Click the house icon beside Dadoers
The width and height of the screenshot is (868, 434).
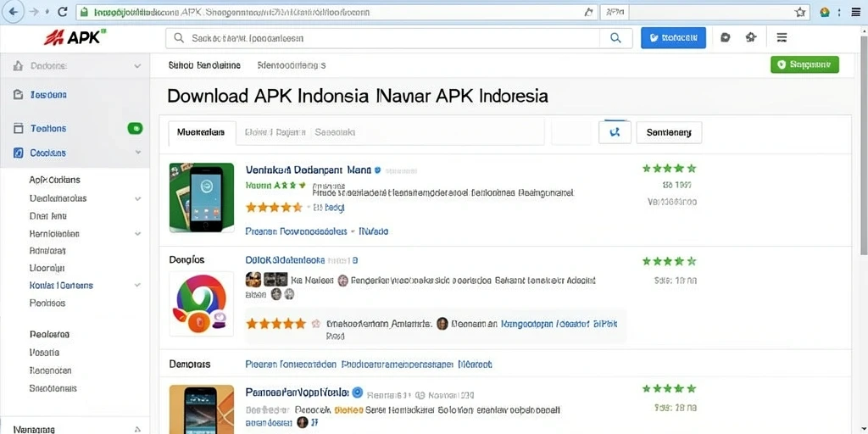pyautogui.click(x=18, y=66)
